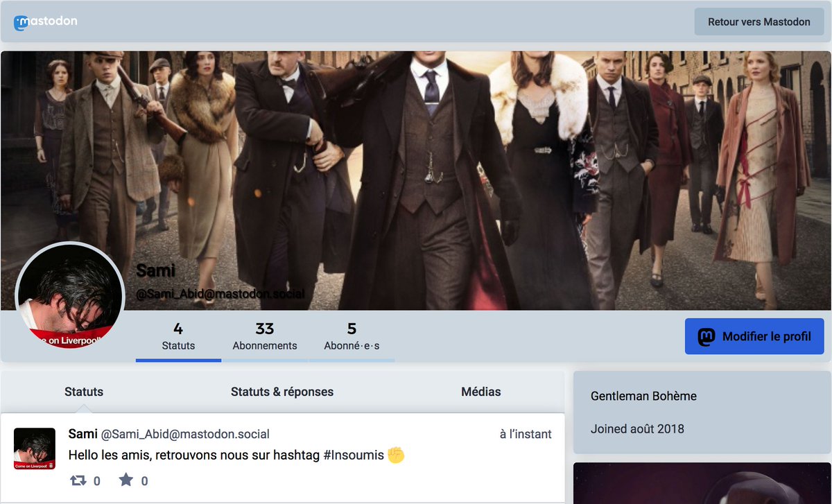
Task: Click the boost icon on Sami's post
Action: (x=78, y=480)
